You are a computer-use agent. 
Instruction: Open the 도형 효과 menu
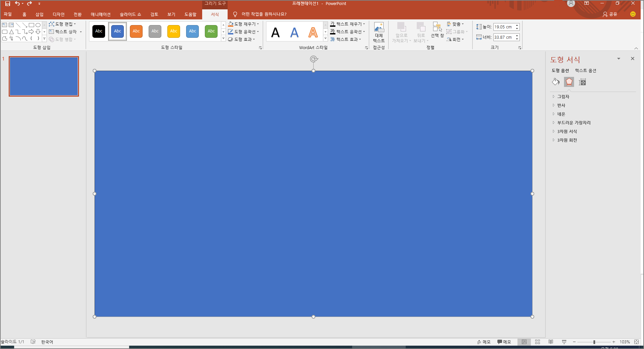(x=241, y=39)
